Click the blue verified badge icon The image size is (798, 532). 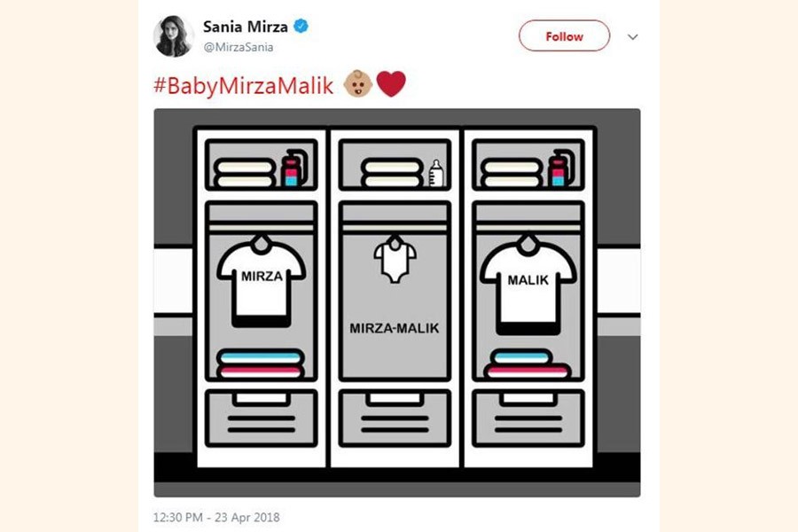coord(301,26)
